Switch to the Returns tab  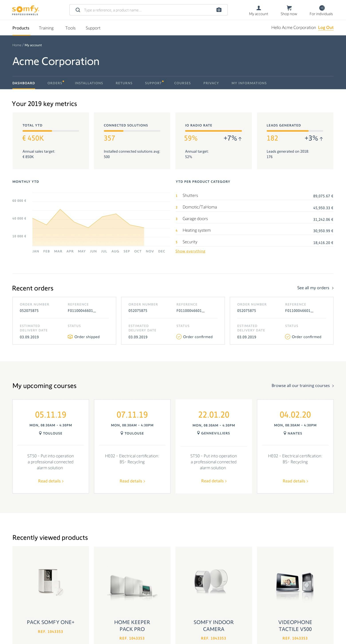coord(124,83)
